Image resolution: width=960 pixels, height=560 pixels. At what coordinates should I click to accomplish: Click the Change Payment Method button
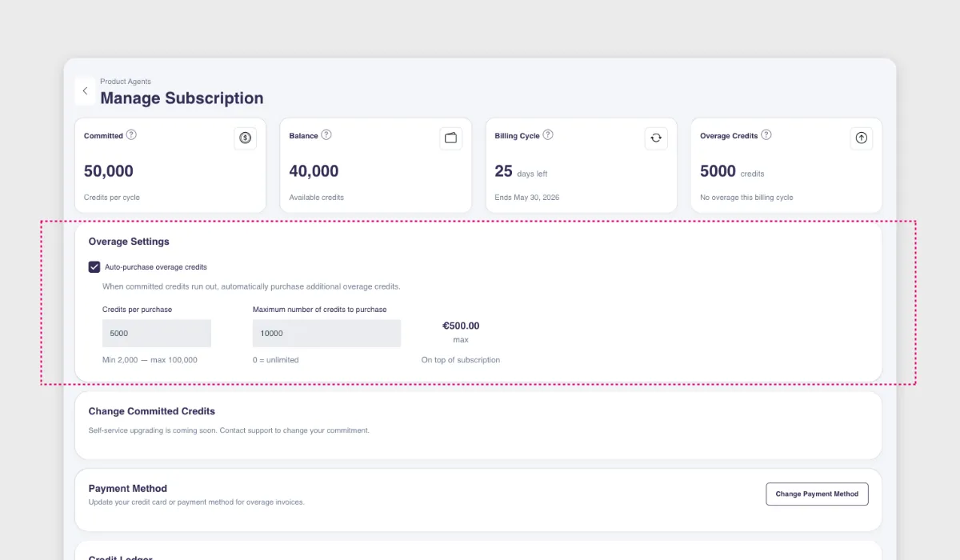[x=817, y=494]
